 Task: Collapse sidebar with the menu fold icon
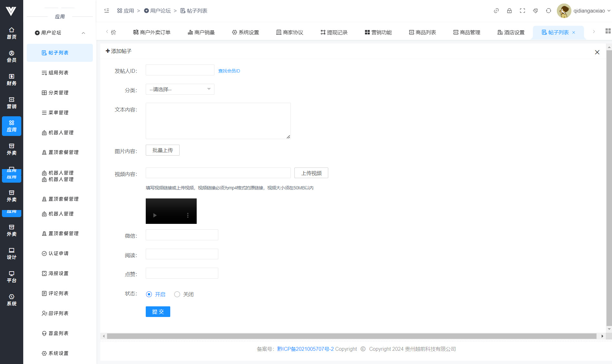(x=107, y=11)
